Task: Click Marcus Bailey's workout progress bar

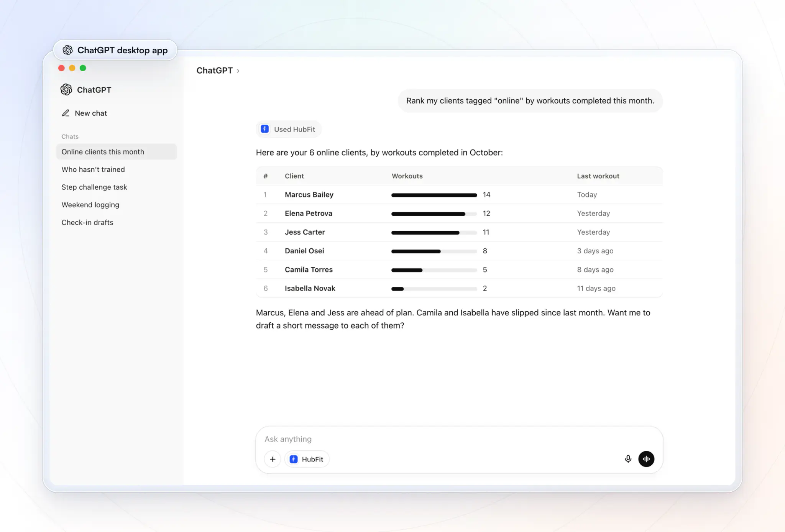Action: pyautogui.click(x=434, y=195)
